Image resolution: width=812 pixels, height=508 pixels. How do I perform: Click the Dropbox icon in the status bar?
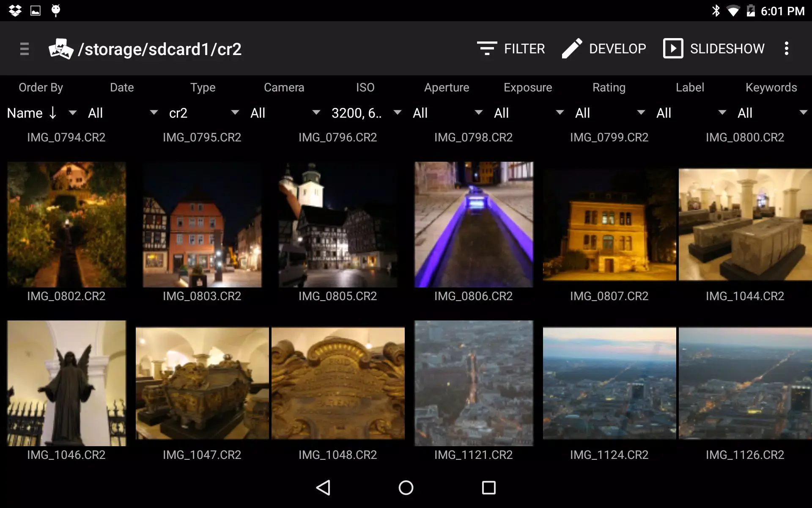(15, 10)
